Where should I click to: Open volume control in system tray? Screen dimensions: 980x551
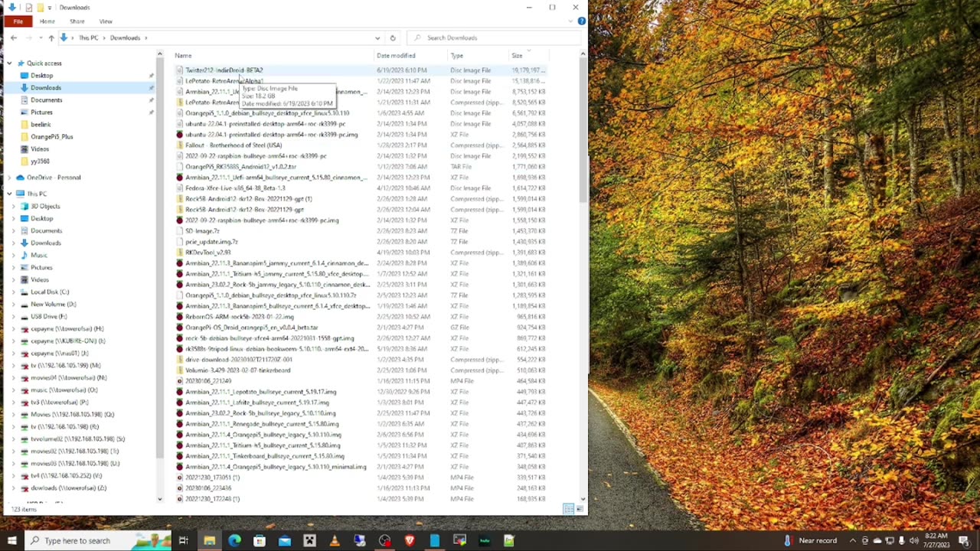tap(913, 540)
